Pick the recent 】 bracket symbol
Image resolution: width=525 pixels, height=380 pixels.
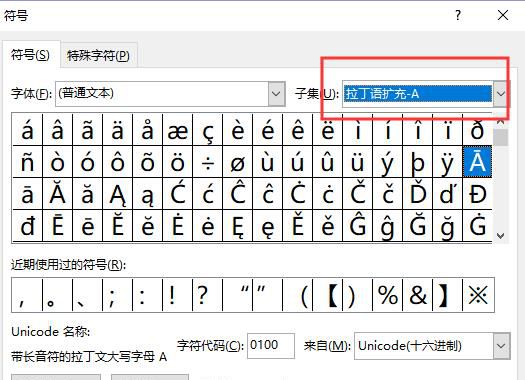coord(447,295)
